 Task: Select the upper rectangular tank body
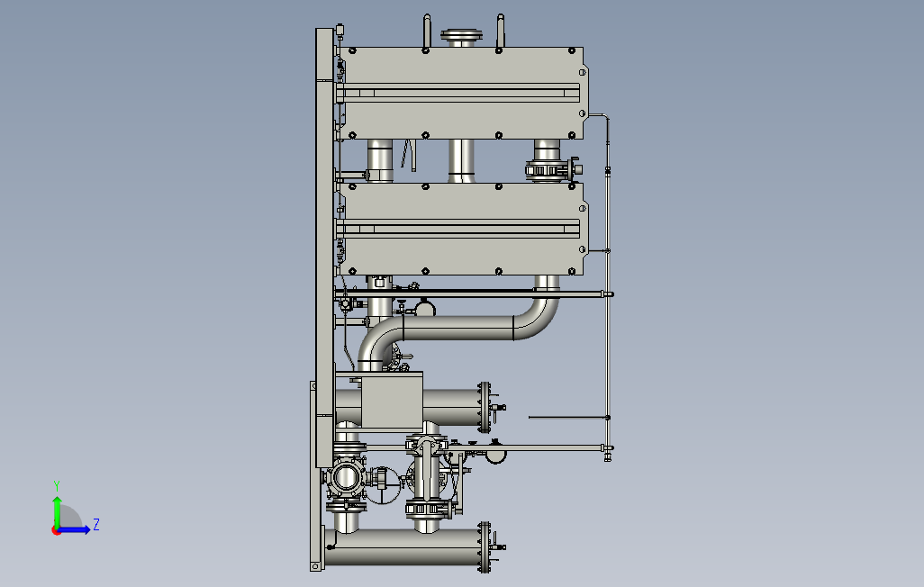point(463,93)
